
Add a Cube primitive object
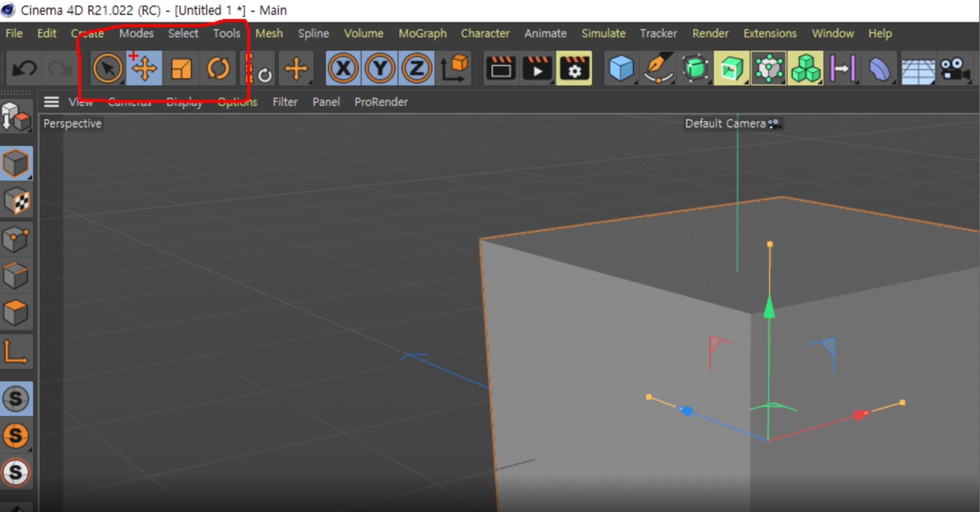[x=621, y=69]
